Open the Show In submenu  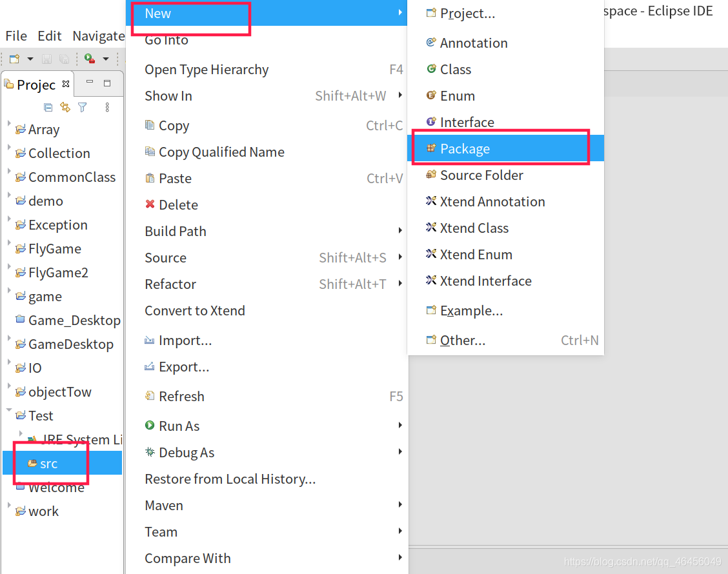[x=267, y=96]
